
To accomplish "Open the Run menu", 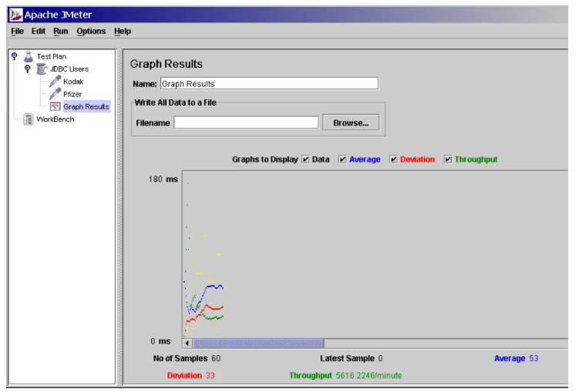I will tap(61, 31).
